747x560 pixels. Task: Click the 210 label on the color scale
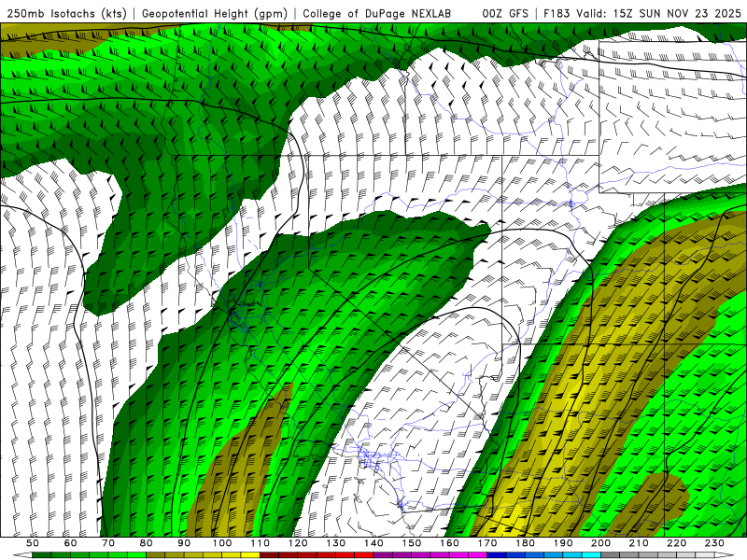[639, 543]
